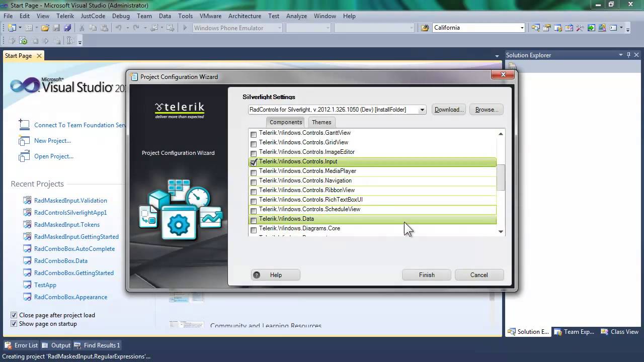Close the Start Page tab

click(39, 56)
